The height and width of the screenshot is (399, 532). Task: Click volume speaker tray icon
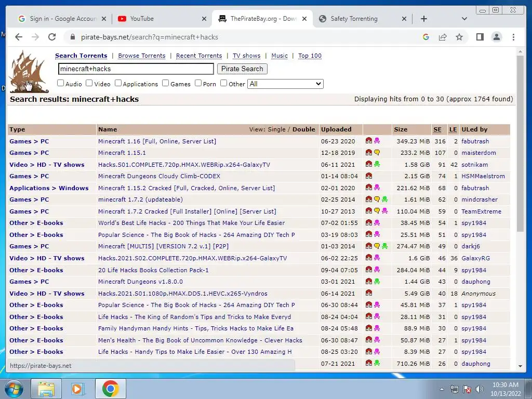pos(479,389)
